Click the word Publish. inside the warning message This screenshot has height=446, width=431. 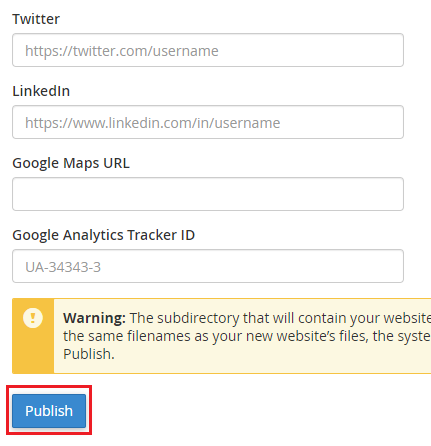[x=89, y=354]
